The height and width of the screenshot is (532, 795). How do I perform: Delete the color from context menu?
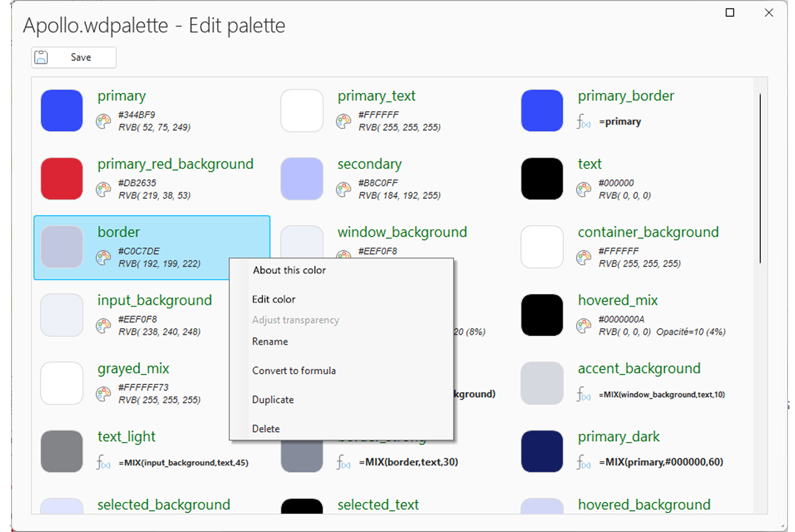[x=266, y=429]
